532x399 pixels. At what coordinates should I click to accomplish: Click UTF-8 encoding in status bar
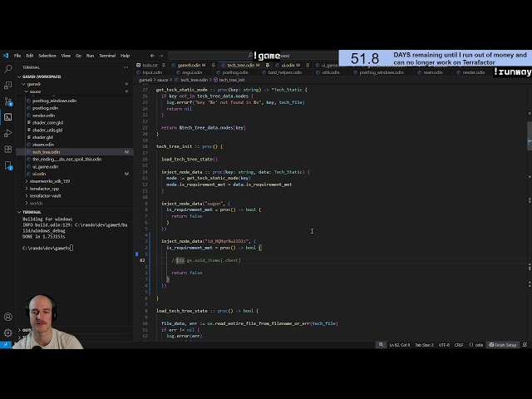pos(444,345)
